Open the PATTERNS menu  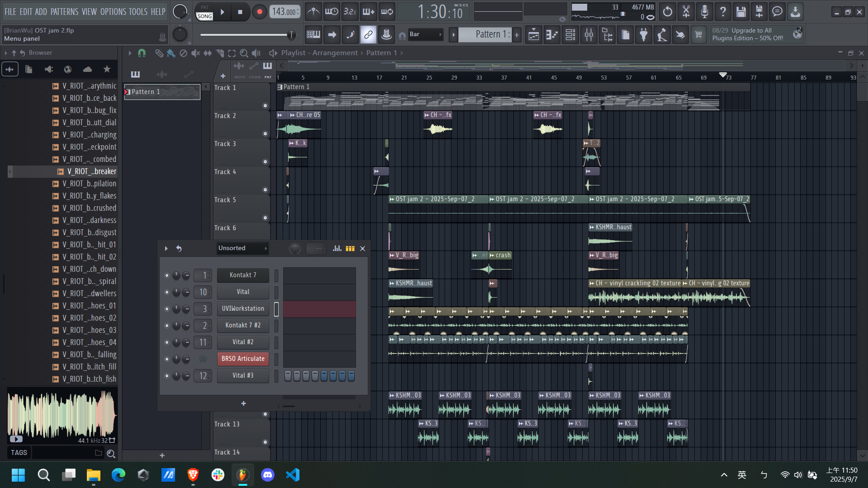(64, 12)
